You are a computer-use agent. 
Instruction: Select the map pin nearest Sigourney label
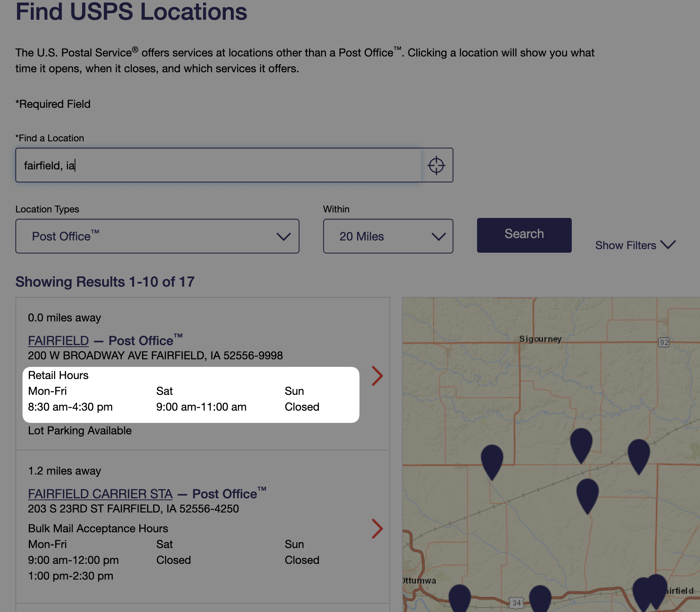click(x=581, y=445)
